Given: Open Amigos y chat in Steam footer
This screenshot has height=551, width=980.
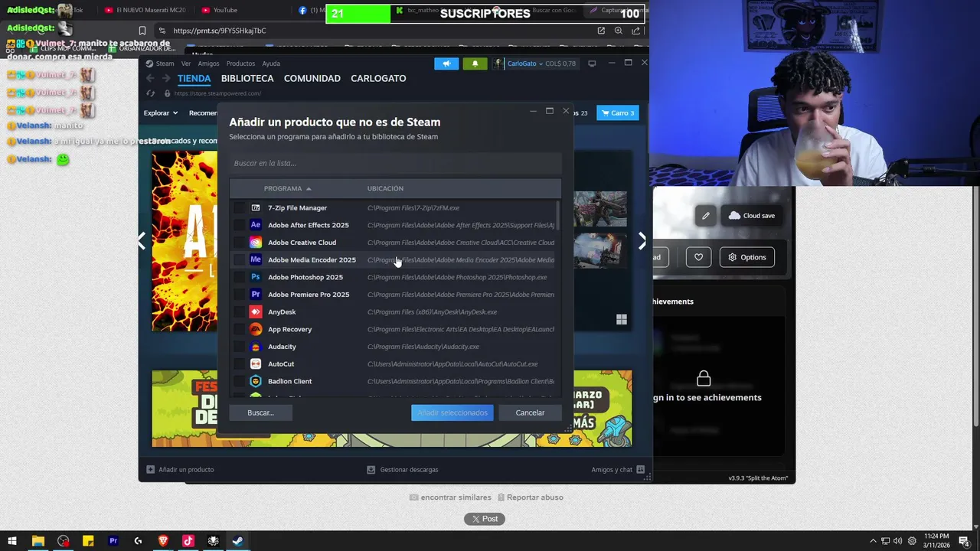Looking at the screenshot, I should coord(618,470).
